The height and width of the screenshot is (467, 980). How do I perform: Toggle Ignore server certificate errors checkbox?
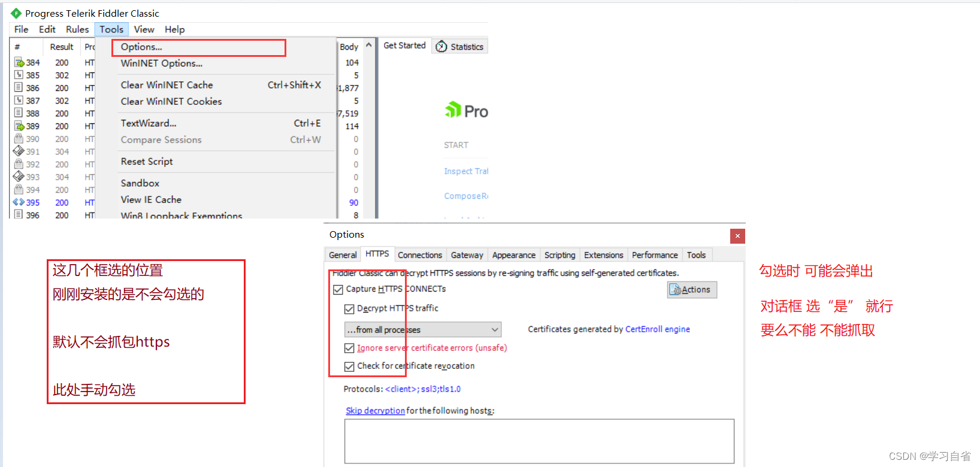coord(349,348)
